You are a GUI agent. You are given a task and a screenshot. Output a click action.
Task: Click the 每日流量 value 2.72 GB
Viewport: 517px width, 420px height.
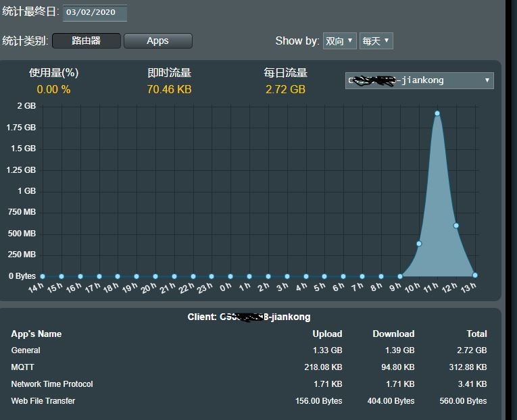click(x=286, y=89)
